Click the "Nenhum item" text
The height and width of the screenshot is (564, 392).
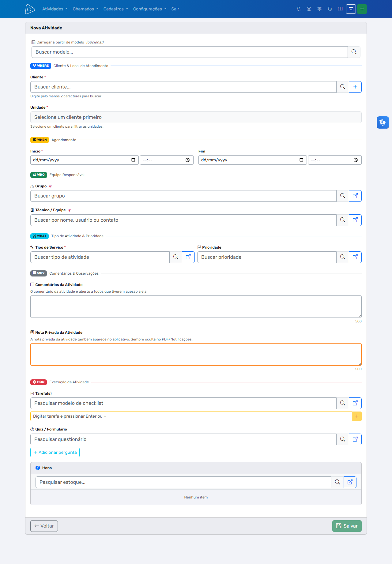click(x=196, y=497)
